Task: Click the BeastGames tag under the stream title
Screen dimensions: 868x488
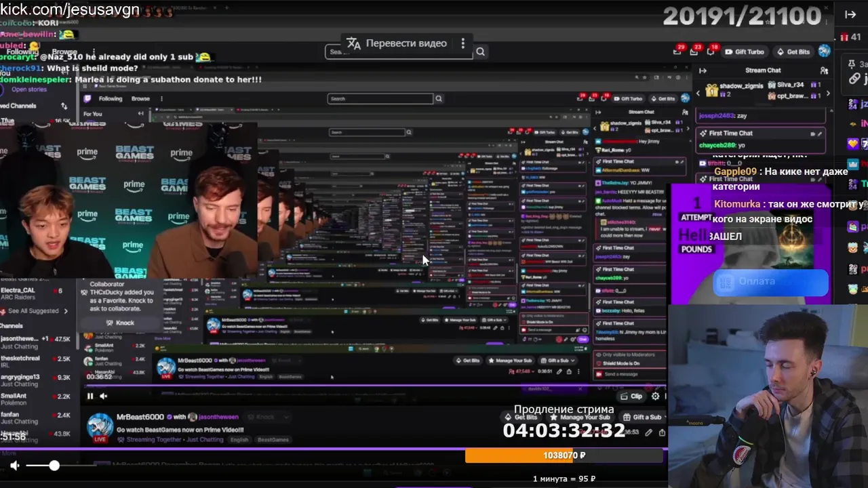Action: (x=273, y=440)
